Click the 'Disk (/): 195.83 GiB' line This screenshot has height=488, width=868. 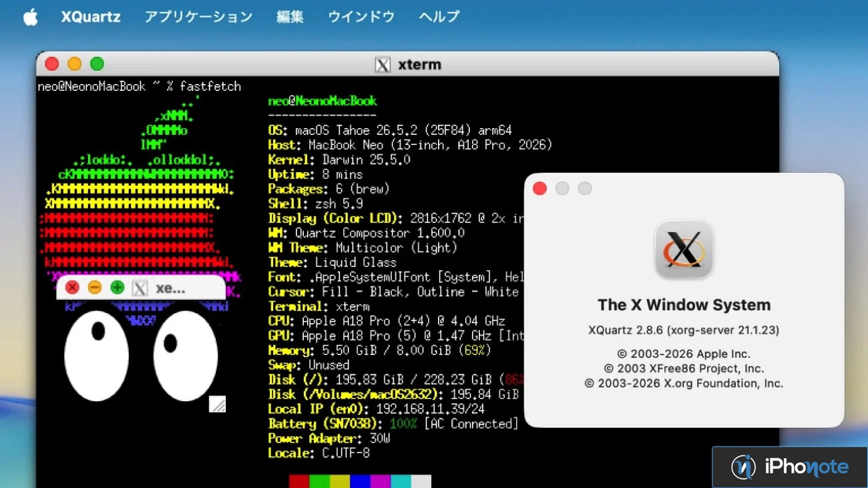coord(396,380)
